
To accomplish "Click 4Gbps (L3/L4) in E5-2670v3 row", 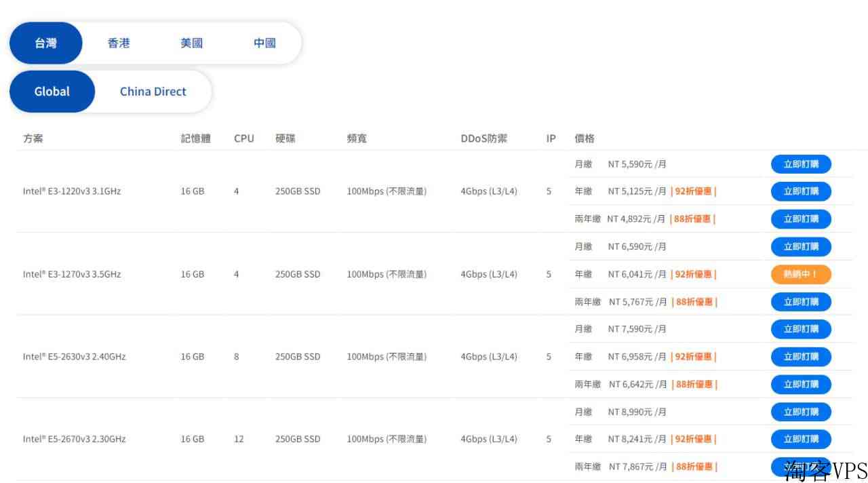I will pos(489,440).
